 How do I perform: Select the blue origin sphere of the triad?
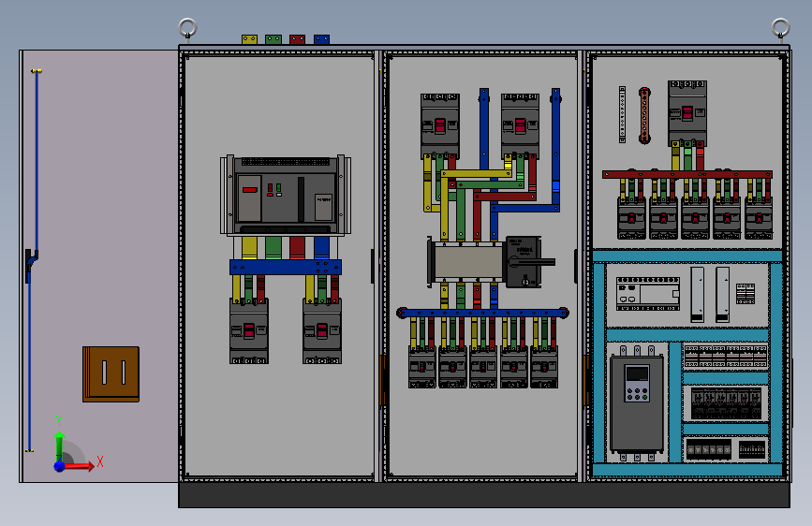click(60, 466)
